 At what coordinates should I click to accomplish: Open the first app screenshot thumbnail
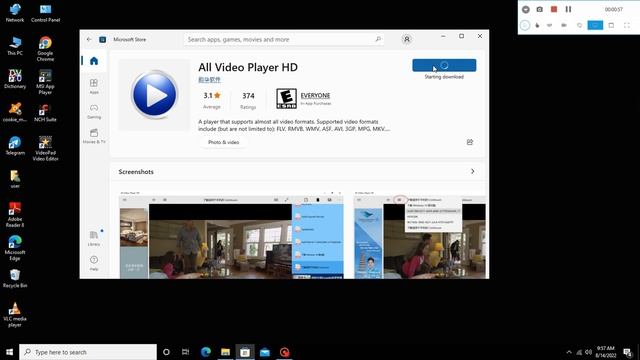(x=231, y=235)
